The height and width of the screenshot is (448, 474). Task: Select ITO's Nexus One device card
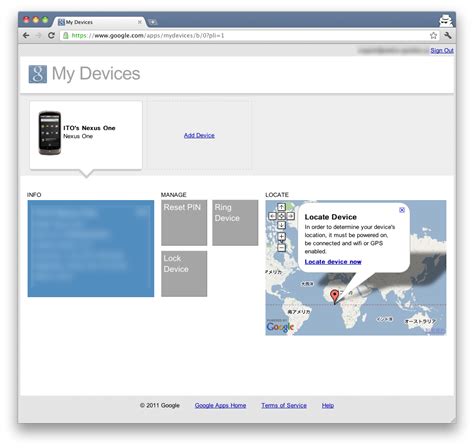tap(86, 135)
